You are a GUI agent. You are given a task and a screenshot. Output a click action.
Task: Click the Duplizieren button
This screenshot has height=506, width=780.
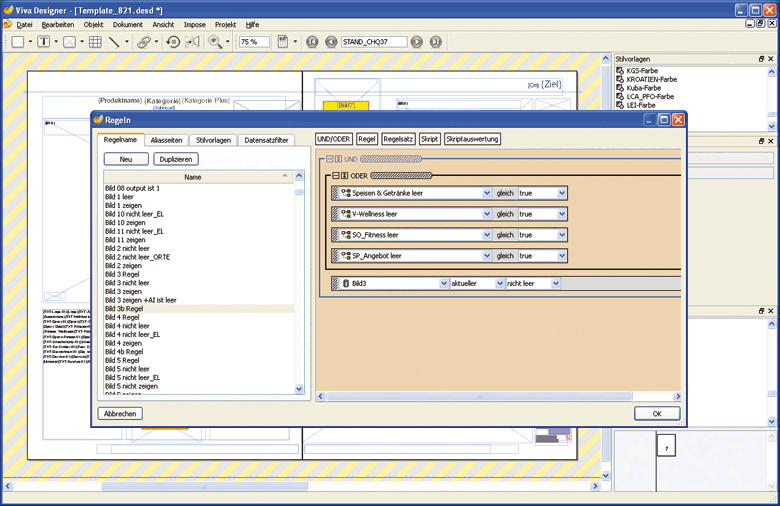[x=174, y=159]
